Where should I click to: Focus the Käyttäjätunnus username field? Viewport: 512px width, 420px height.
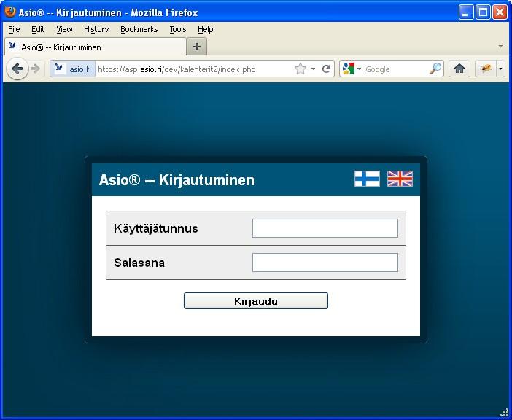(x=325, y=228)
